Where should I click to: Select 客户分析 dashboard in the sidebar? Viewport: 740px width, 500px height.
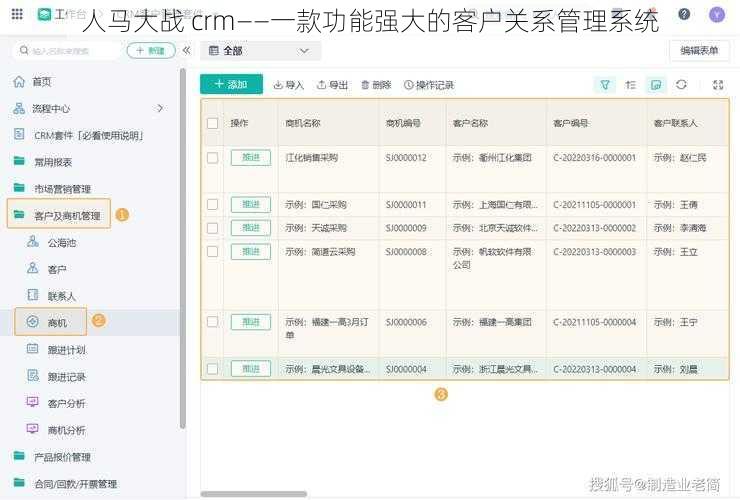66,404
